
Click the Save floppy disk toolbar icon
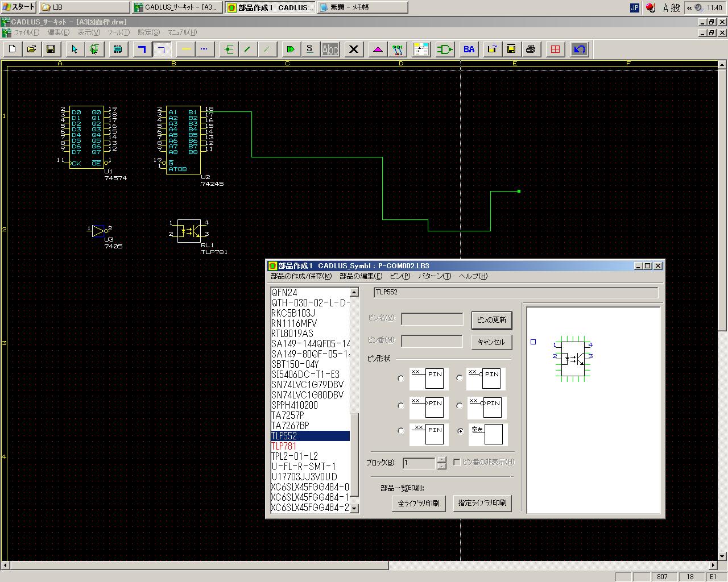(51, 49)
